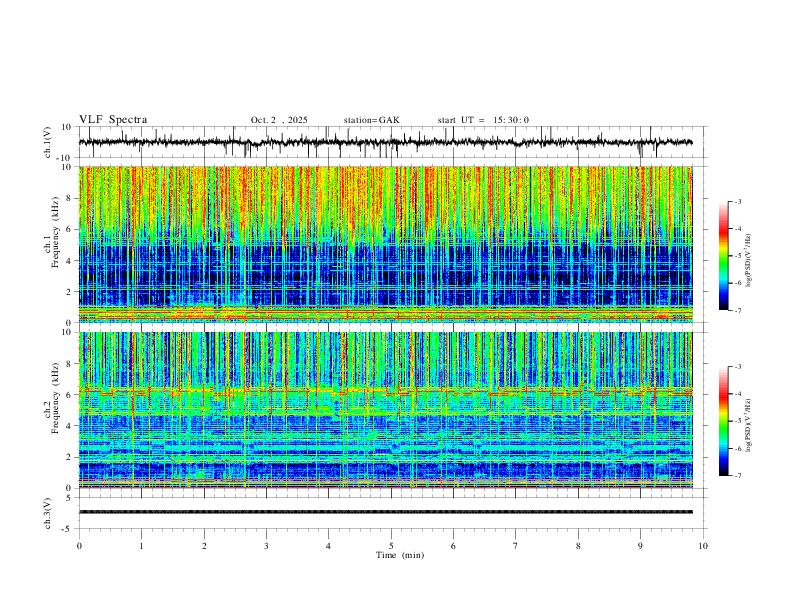Click the ch.1 spectrogram panel
Viewport: 792px width, 612px height.
pos(385,244)
